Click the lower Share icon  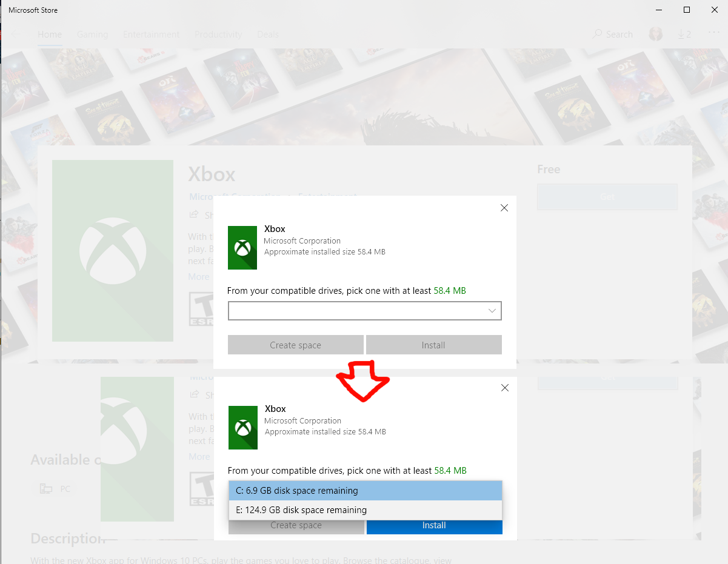[195, 394]
